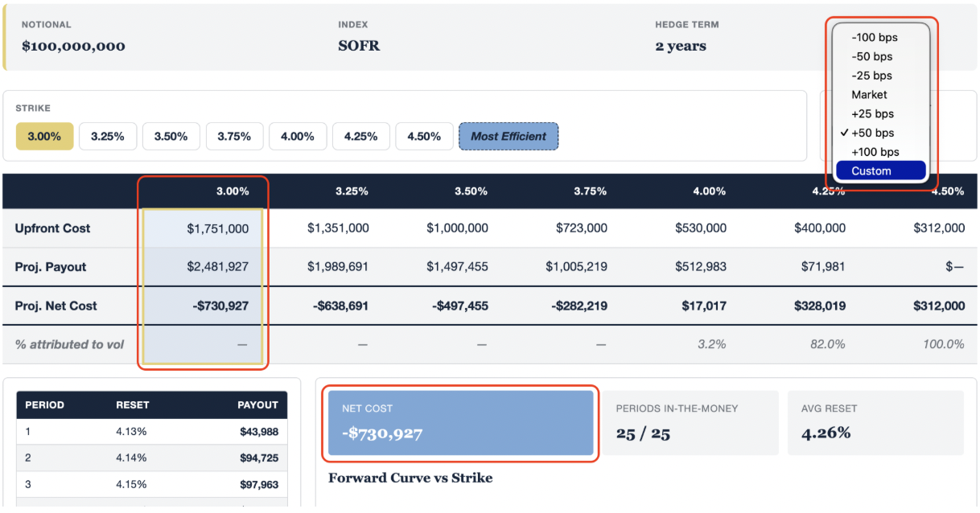
Task: Pick the 4.25% strike option
Action: point(360,137)
